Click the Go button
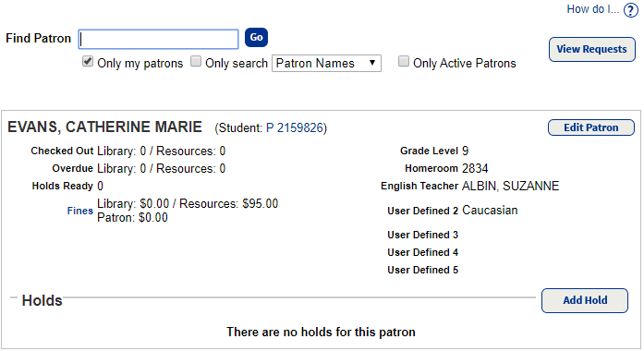Screen dimensions: 644x351 point(256,37)
